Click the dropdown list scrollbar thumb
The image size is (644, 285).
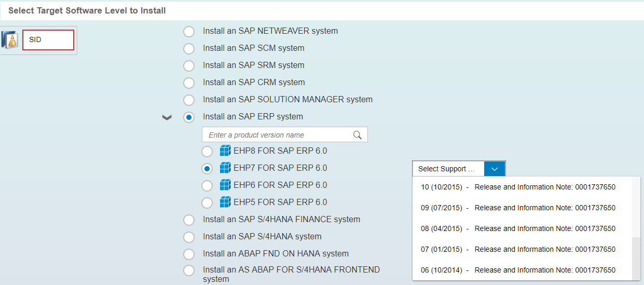click(636, 258)
